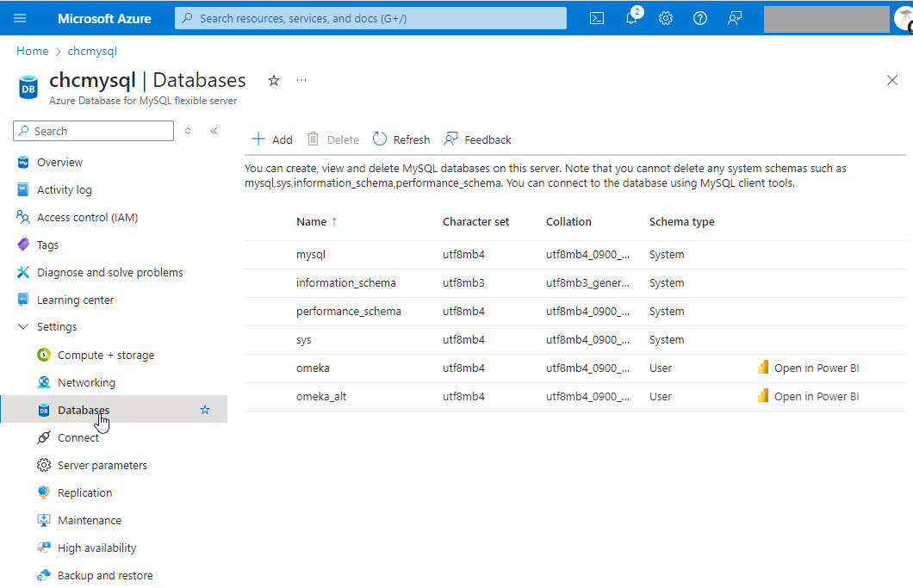
Task: Open omeka_alt in Power BI
Action: [x=809, y=396]
